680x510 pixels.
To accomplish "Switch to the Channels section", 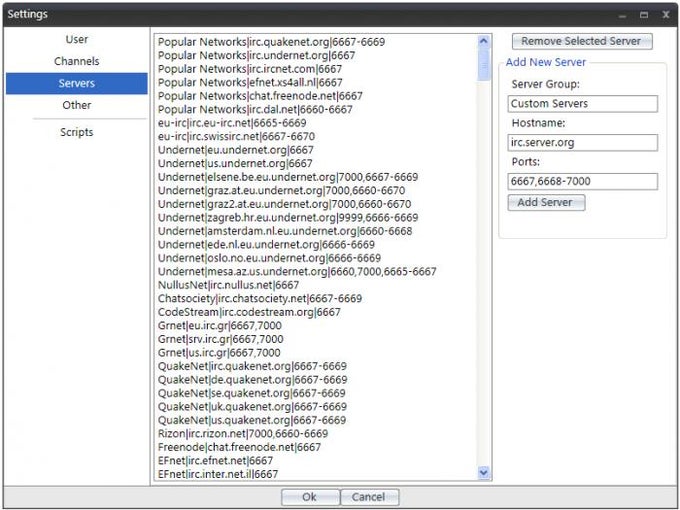I will 77,61.
